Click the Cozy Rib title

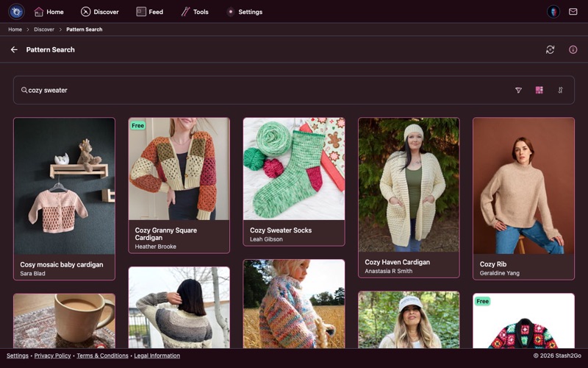click(x=492, y=264)
